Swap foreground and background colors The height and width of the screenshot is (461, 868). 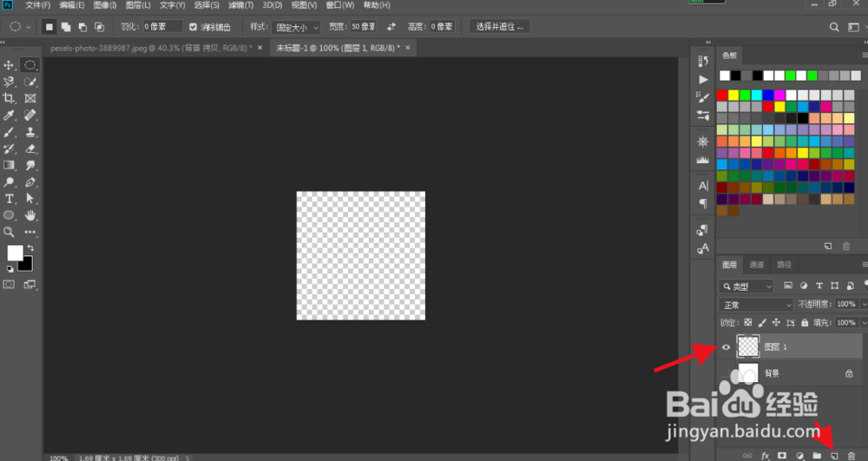tap(31, 248)
